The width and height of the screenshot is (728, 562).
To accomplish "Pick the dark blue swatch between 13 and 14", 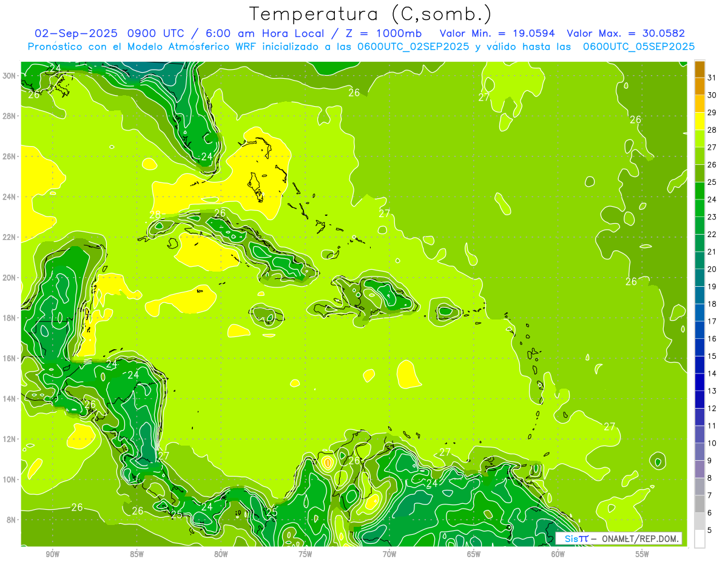I will tap(699, 383).
